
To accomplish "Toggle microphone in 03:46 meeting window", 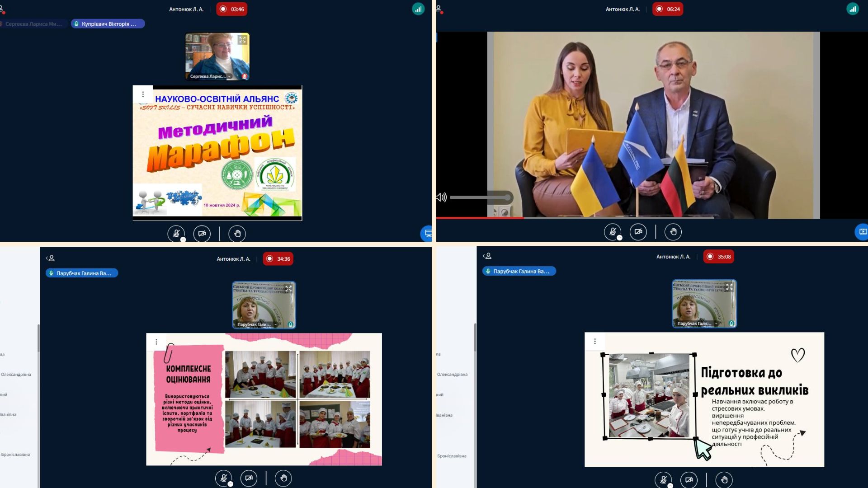I will pyautogui.click(x=176, y=234).
